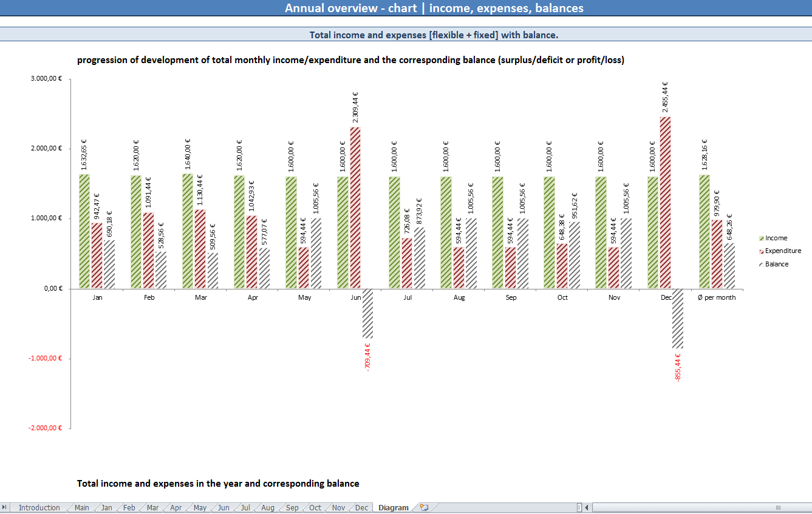Click the Insert Worksheet icon after Diagram tab
The image size is (812, 514).
coord(424,508)
